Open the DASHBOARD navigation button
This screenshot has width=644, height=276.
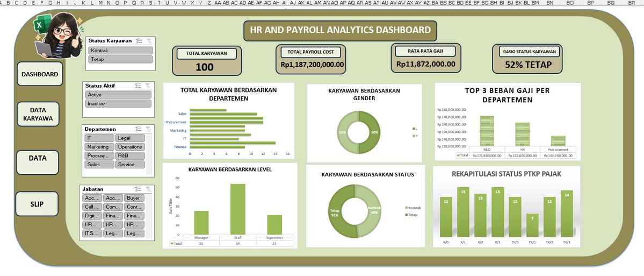tap(40, 74)
